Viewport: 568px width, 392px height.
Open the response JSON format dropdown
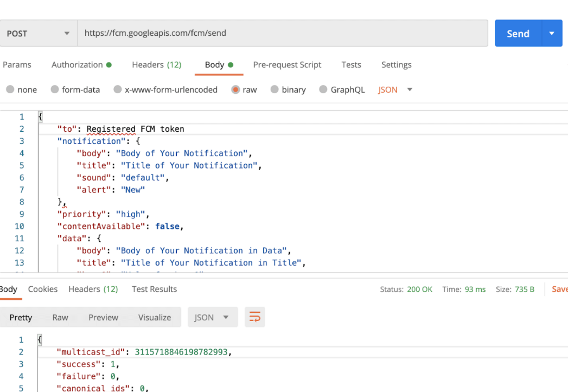click(x=213, y=317)
